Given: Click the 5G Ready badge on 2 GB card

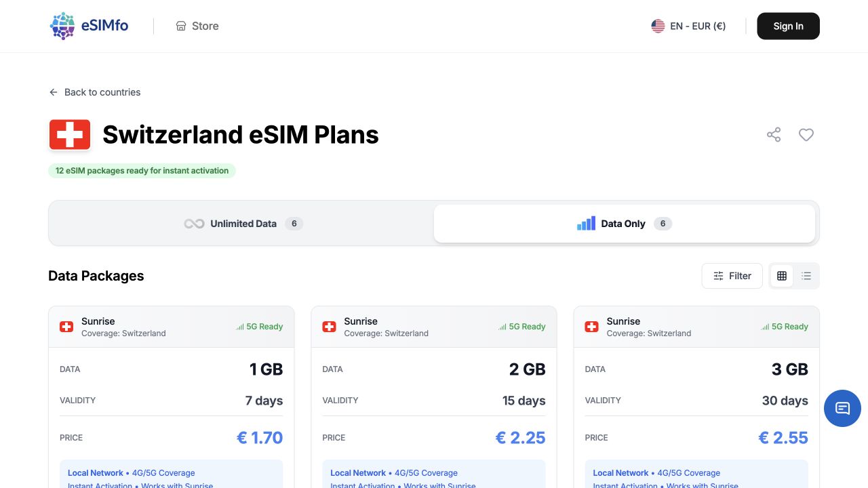Looking at the screenshot, I should 521,327.
